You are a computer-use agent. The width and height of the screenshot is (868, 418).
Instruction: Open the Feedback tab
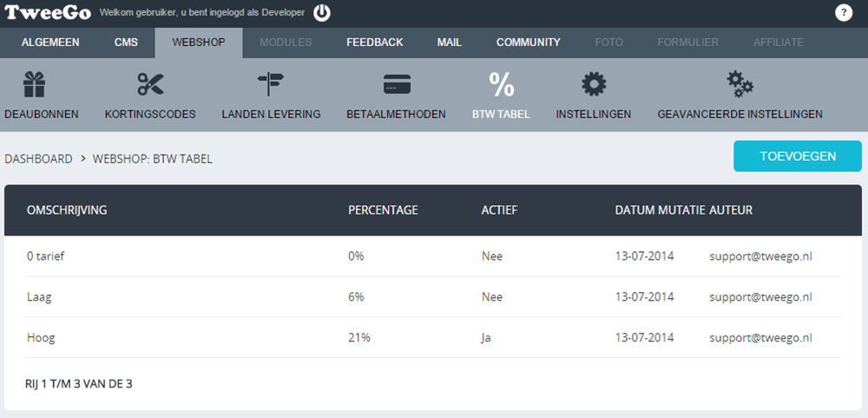click(x=374, y=43)
